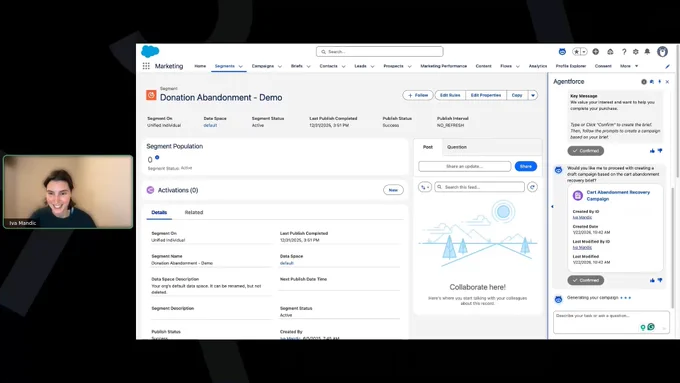Click the Agentforce panel settings icon
Screen dimensions: 680x383
(x=644, y=82)
